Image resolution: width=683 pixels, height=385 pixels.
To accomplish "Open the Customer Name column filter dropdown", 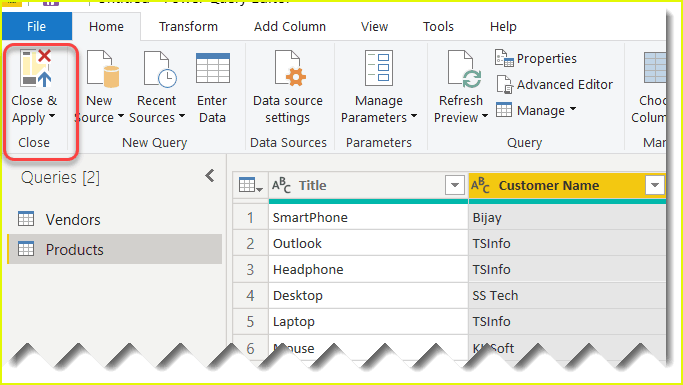I will click(655, 185).
